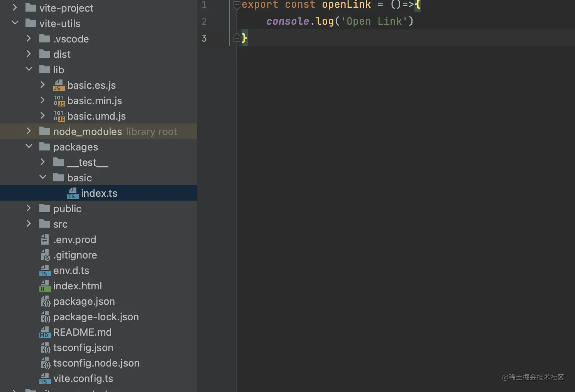Click the basic.es.js JavaScript file icon
The width and height of the screenshot is (575, 392).
[59, 85]
